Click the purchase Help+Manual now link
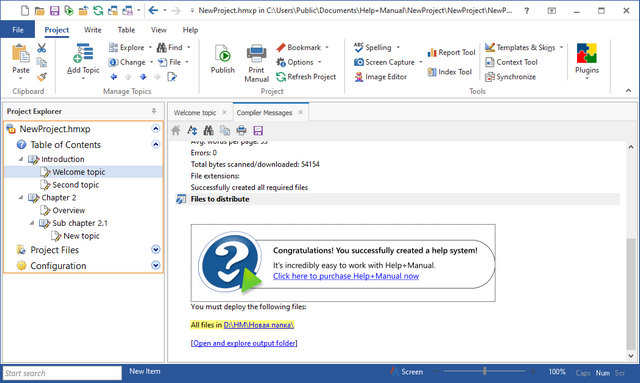 [x=346, y=276]
